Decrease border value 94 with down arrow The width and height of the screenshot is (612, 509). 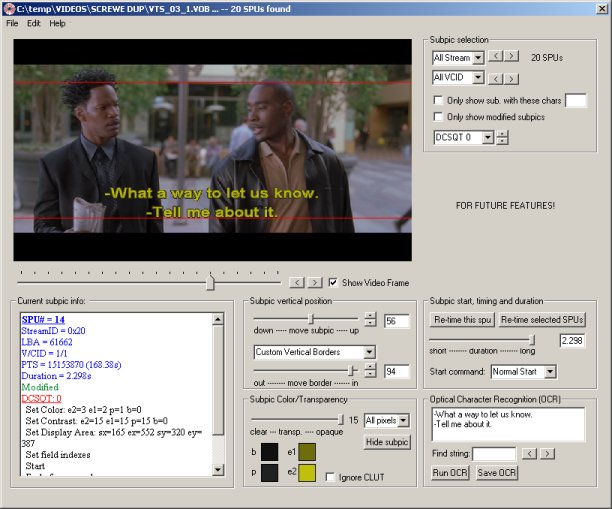(370, 374)
